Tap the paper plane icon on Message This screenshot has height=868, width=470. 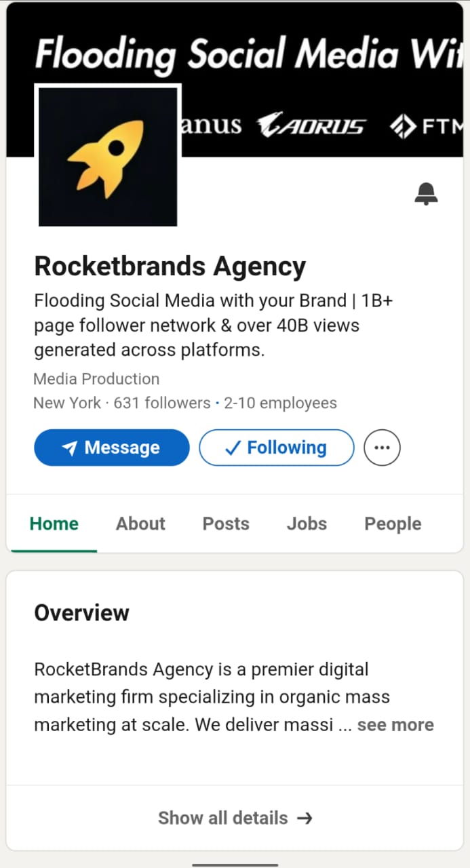click(69, 448)
